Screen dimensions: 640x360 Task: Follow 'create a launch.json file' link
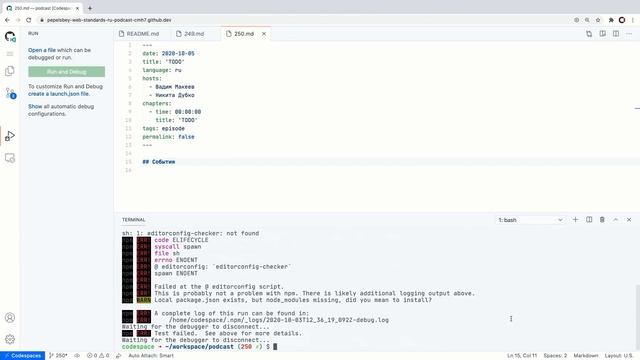pos(59,94)
